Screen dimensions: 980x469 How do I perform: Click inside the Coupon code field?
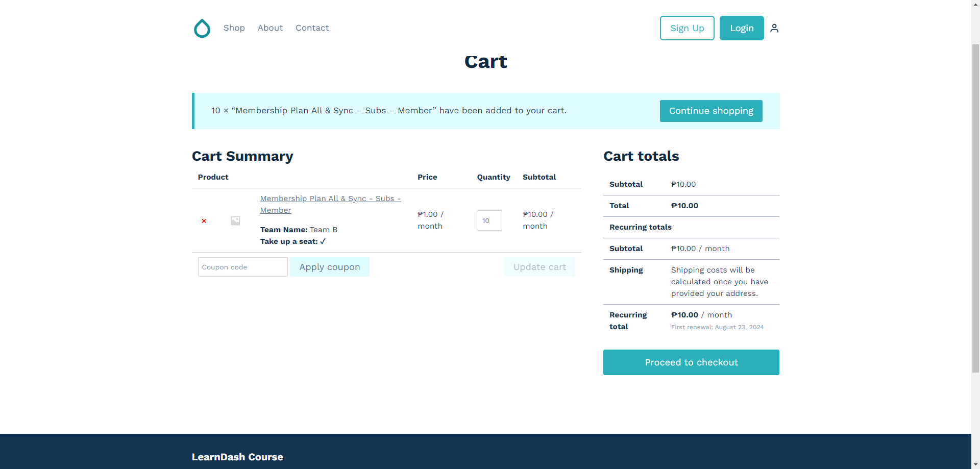242,267
